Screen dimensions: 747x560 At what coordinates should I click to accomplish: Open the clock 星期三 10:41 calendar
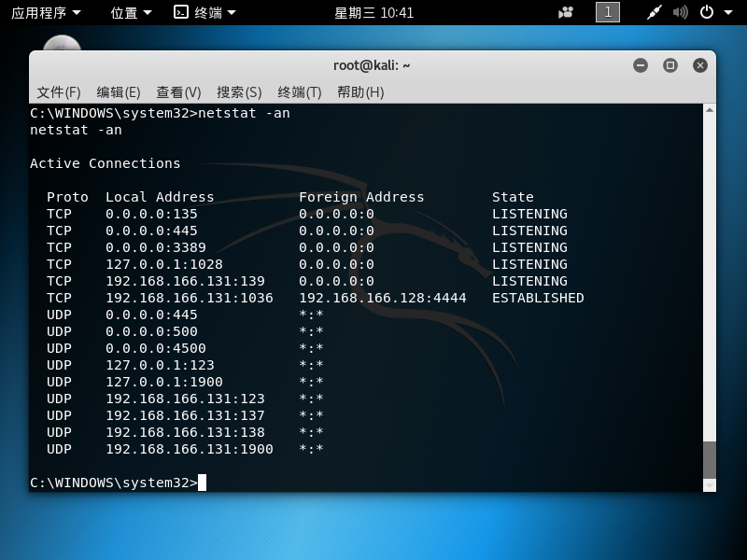coord(374,12)
